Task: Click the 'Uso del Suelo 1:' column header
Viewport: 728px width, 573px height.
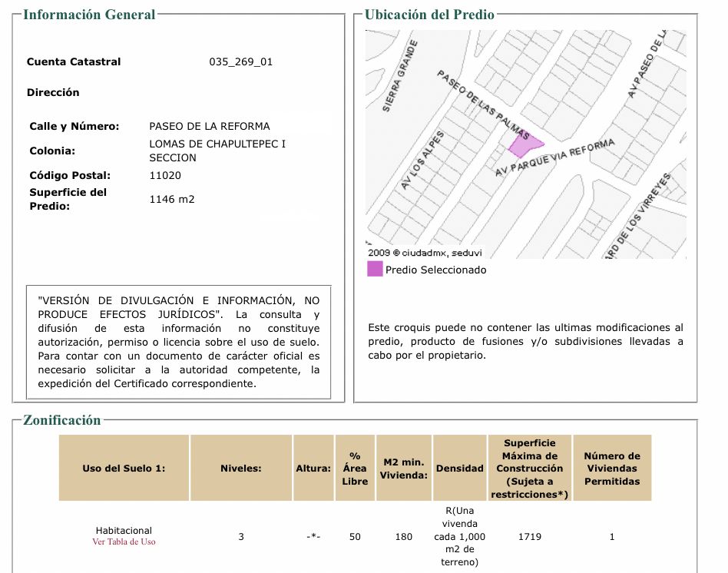Action: (x=124, y=468)
